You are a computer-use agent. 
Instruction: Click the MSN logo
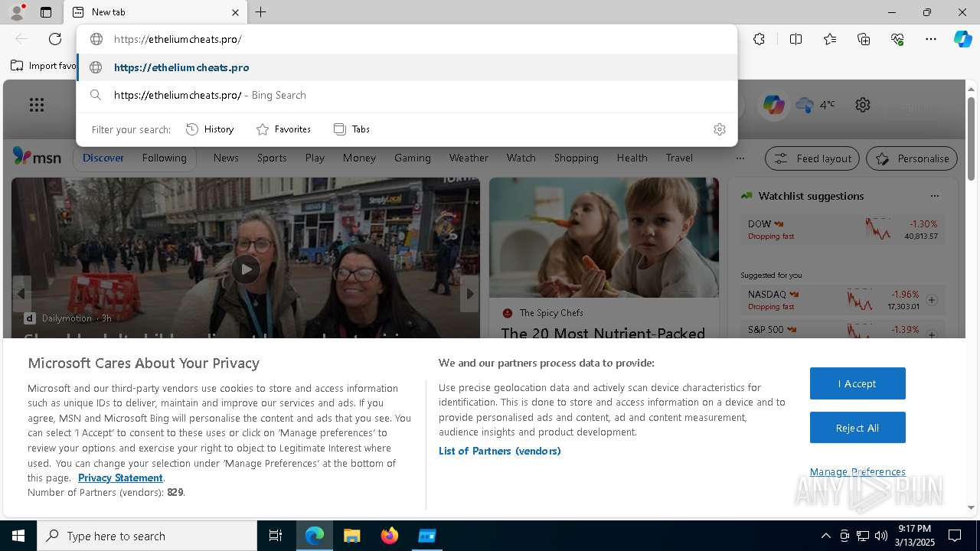click(x=37, y=157)
